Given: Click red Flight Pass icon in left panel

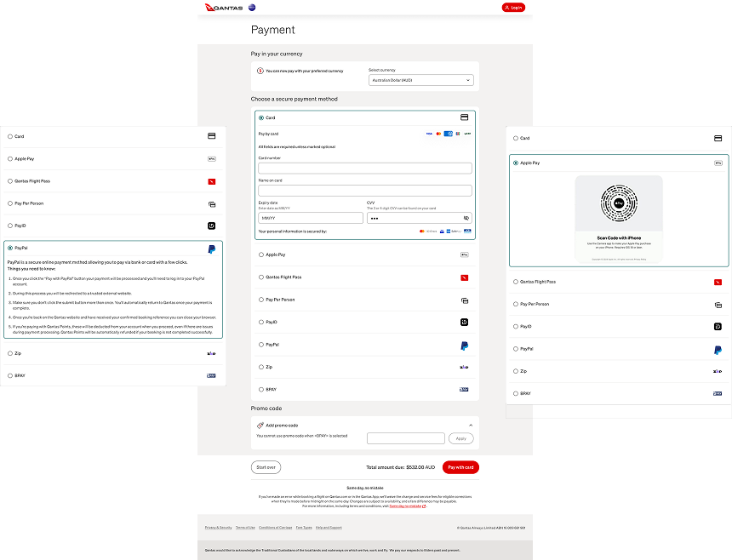Looking at the screenshot, I should click(211, 181).
